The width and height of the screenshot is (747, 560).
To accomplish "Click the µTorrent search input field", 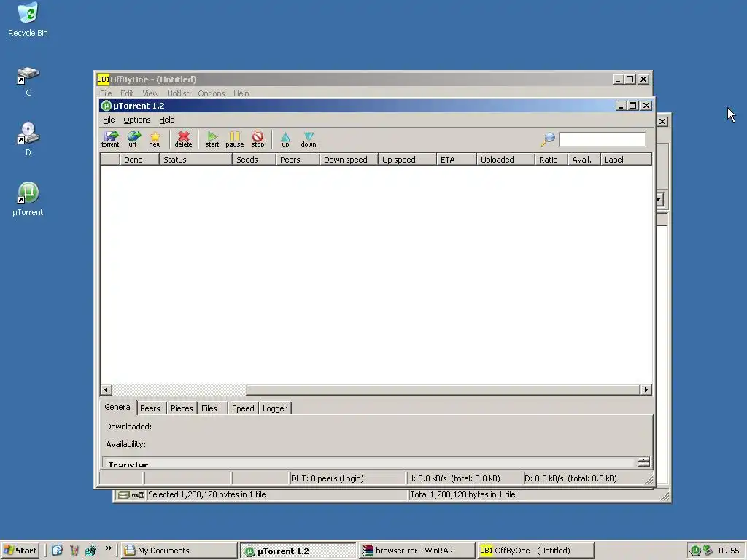I will (602, 139).
